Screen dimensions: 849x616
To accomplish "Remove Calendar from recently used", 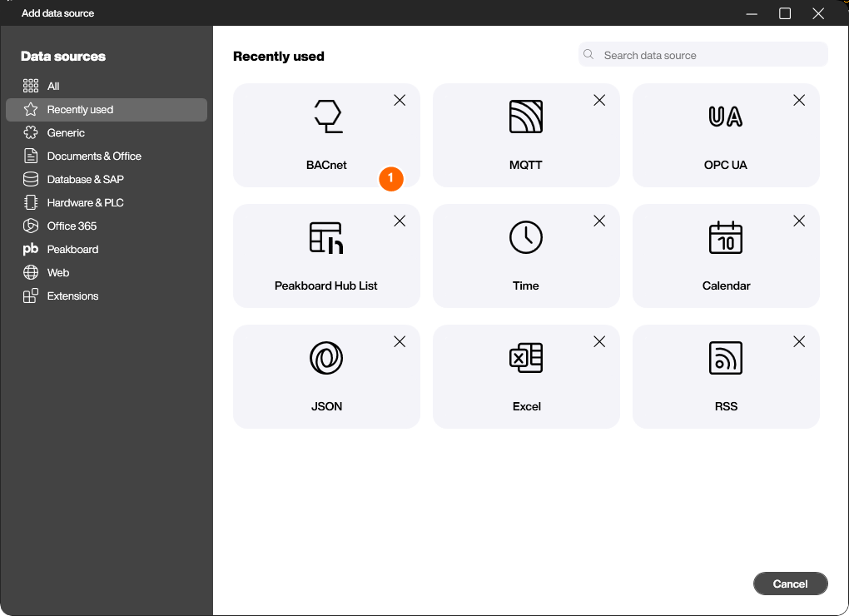I will click(x=799, y=221).
